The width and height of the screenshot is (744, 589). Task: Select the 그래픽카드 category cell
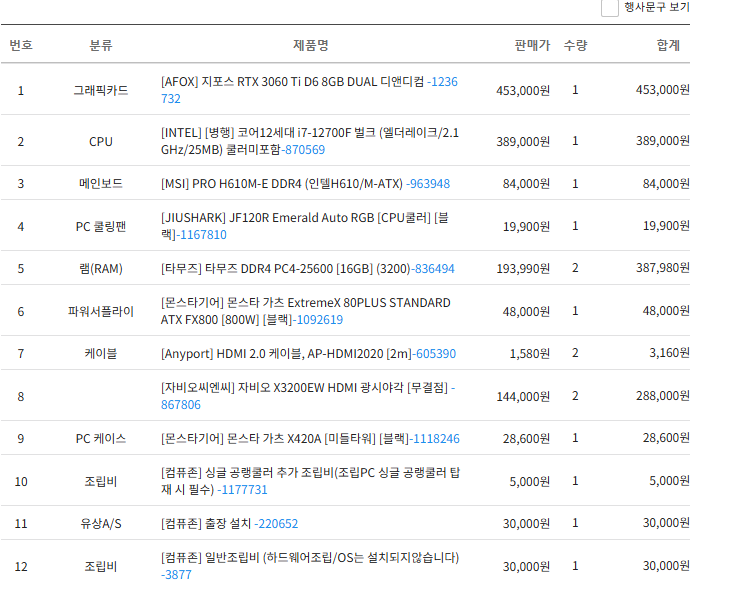tap(101, 90)
